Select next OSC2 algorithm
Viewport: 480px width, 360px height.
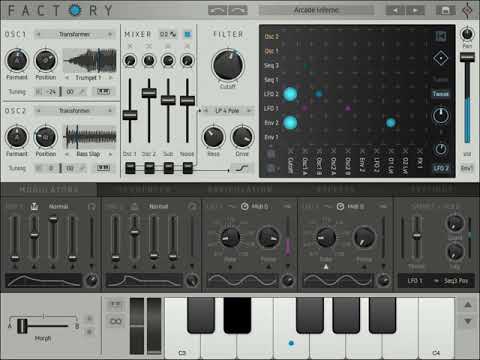pos(110,110)
